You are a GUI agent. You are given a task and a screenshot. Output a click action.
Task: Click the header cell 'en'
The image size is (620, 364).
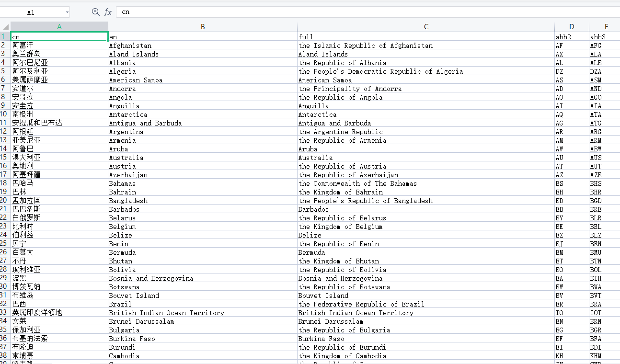pyautogui.click(x=203, y=37)
